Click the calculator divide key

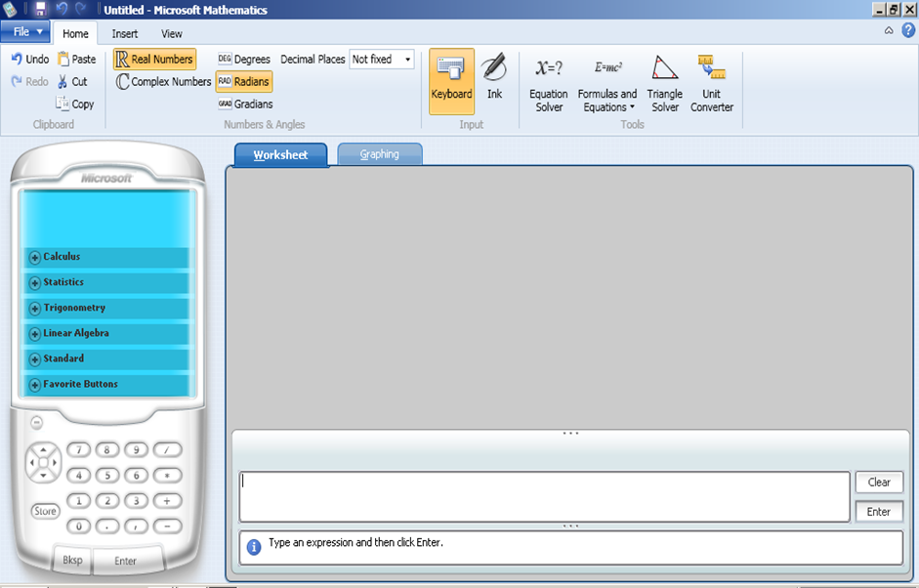(167, 449)
